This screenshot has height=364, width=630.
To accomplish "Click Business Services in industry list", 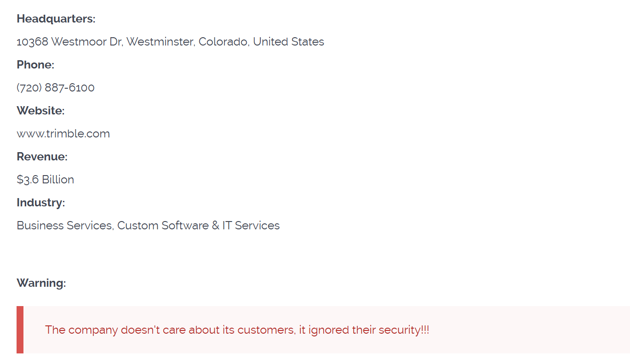I will [x=64, y=226].
